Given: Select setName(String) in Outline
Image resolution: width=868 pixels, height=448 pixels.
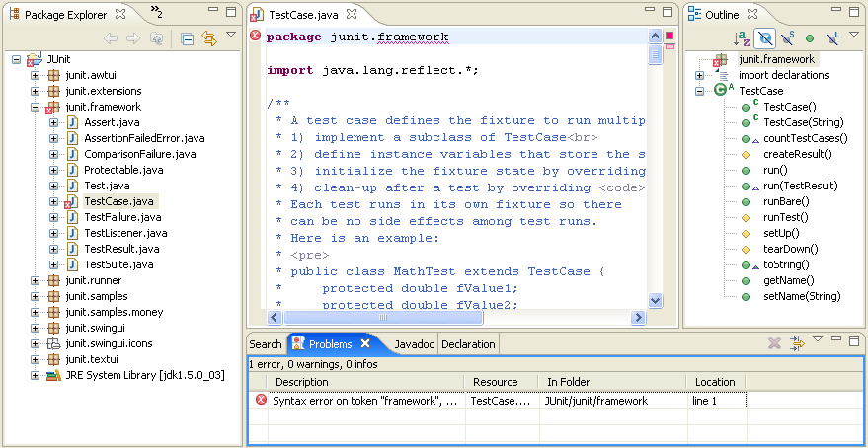Looking at the screenshot, I should tap(802, 296).
